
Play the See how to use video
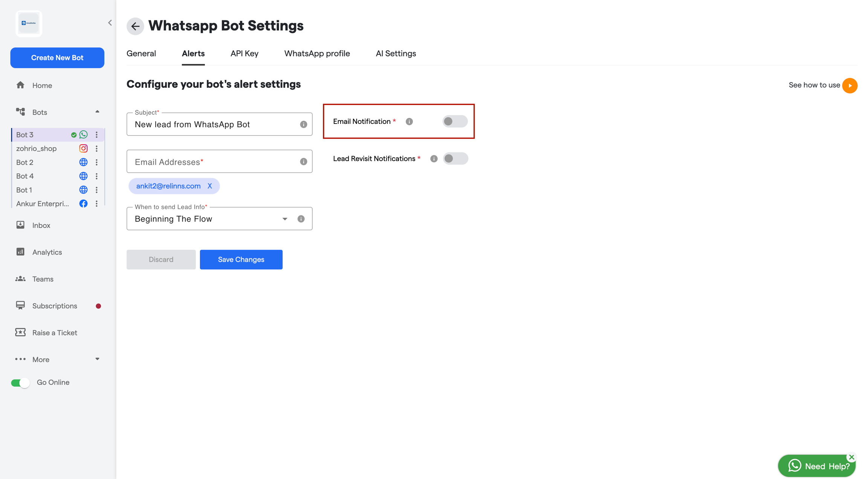pyautogui.click(x=850, y=85)
